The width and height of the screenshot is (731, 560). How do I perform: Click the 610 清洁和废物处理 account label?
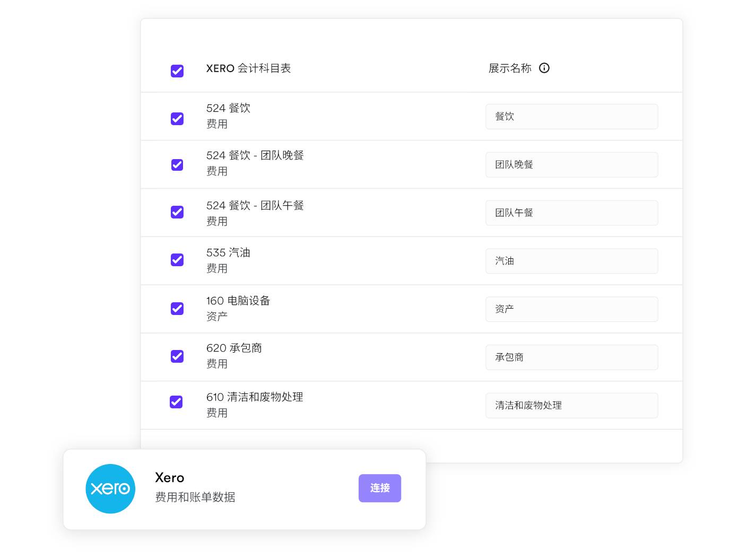click(255, 397)
